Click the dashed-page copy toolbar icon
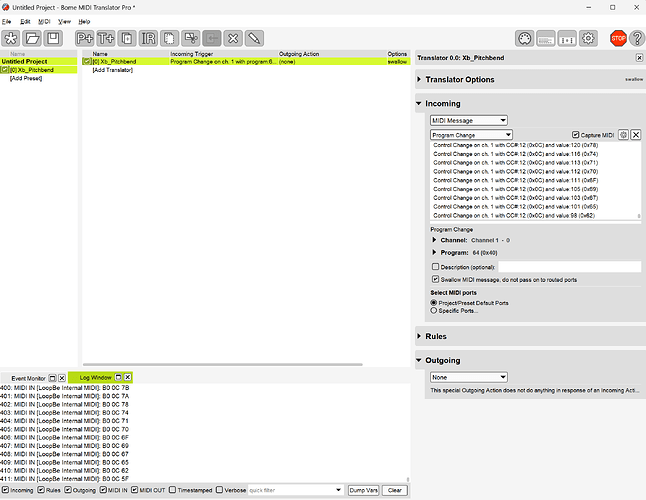Screen dimensions: 646x500 pyautogui.click(x=169, y=38)
